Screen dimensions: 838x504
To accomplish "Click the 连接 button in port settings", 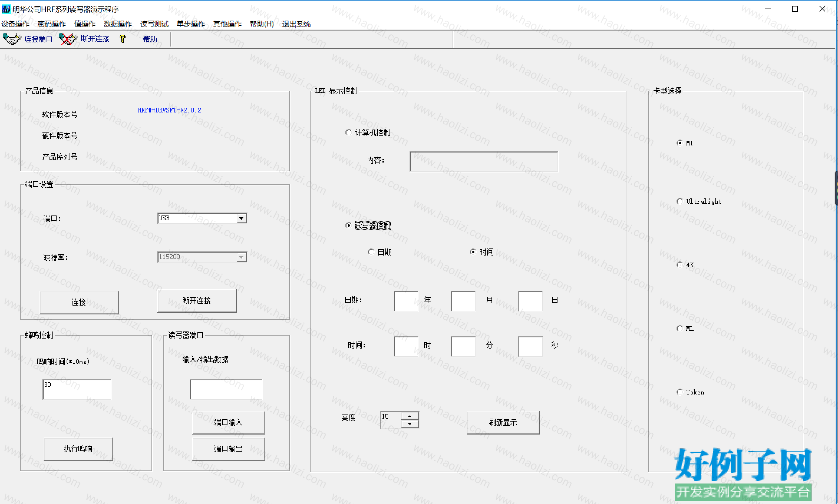I will (79, 302).
